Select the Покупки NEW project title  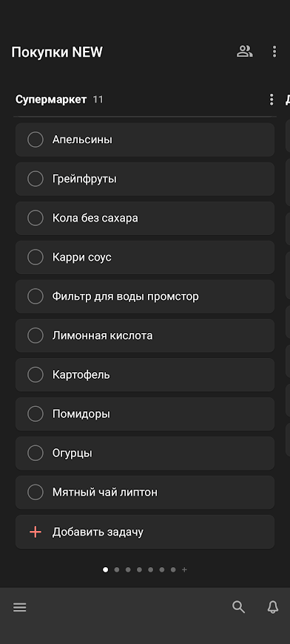[x=57, y=52]
